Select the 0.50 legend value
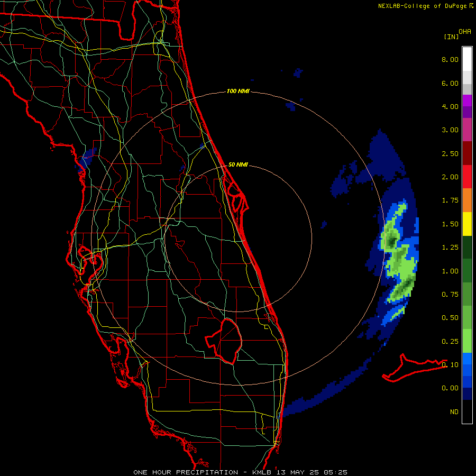The height and width of the screenshot is (476, 476). (x=450, y=318)
